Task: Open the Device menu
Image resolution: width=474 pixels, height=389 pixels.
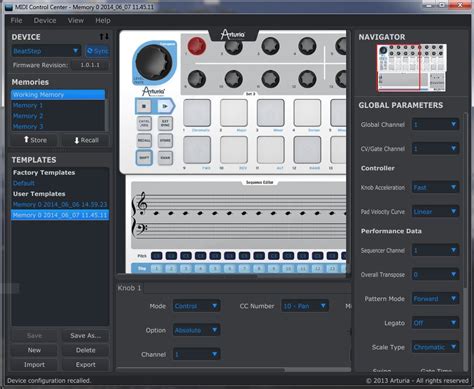Action: pyautogui.click(x=45, y=20)
